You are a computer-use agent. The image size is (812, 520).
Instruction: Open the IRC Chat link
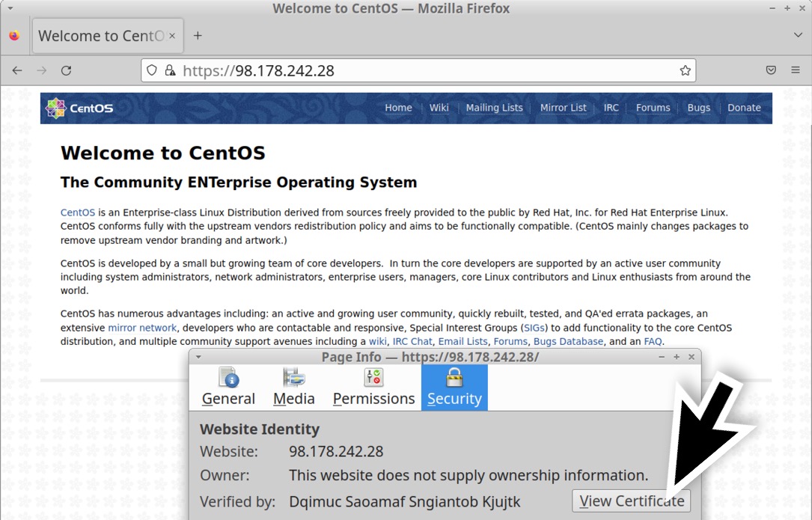412,342
